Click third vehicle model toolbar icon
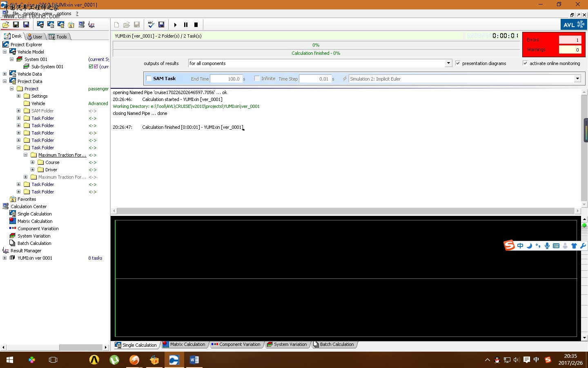Viewport: 588px width, 368px height. point(61,25)
